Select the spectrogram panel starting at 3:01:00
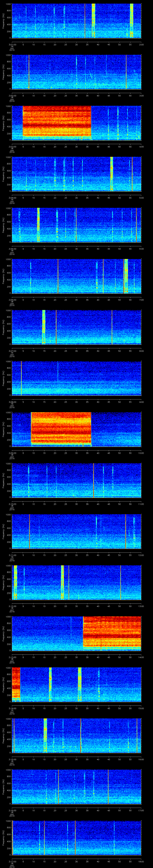 pos(77,21)
